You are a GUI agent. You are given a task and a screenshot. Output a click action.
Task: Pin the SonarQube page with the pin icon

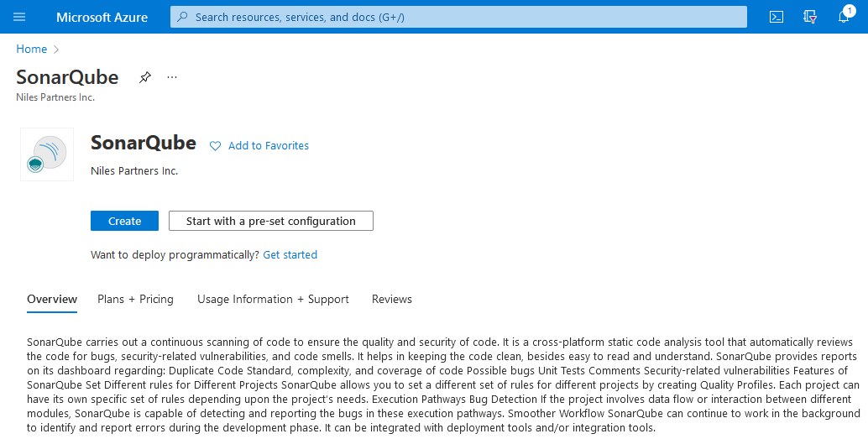pos(145,77)
